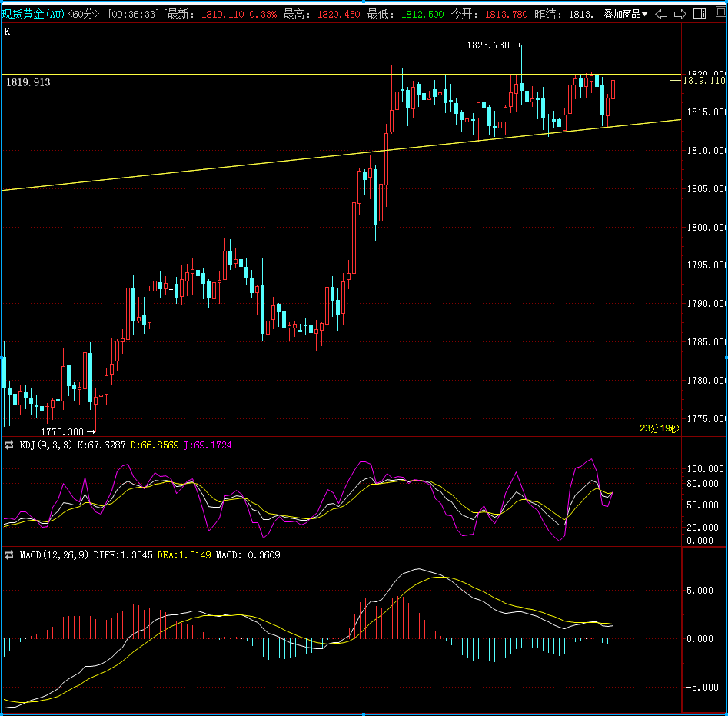Click the 现货黄金(AU) instrument name
The width and height of the screenshot is (728, 716).
point(33,15)
